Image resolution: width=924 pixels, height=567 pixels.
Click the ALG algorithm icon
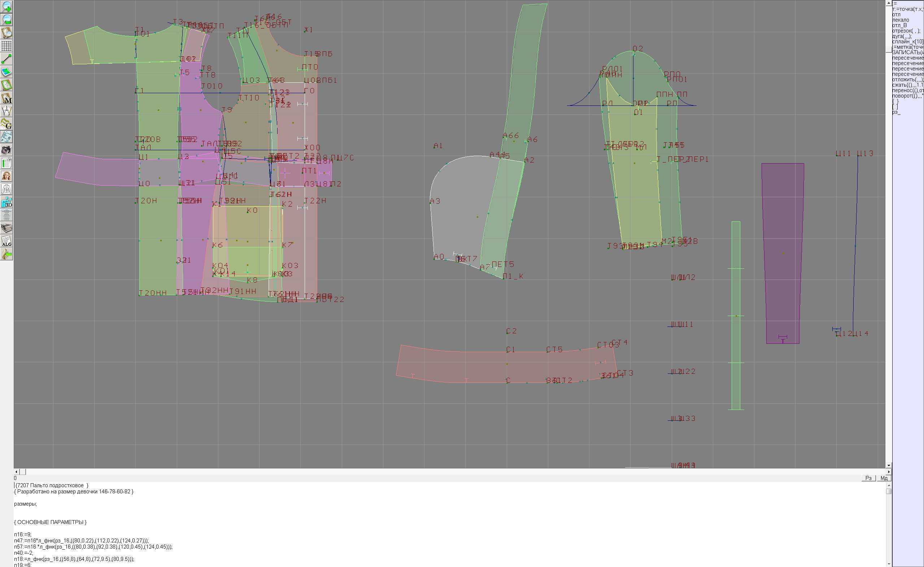click(x=7, y=241)
